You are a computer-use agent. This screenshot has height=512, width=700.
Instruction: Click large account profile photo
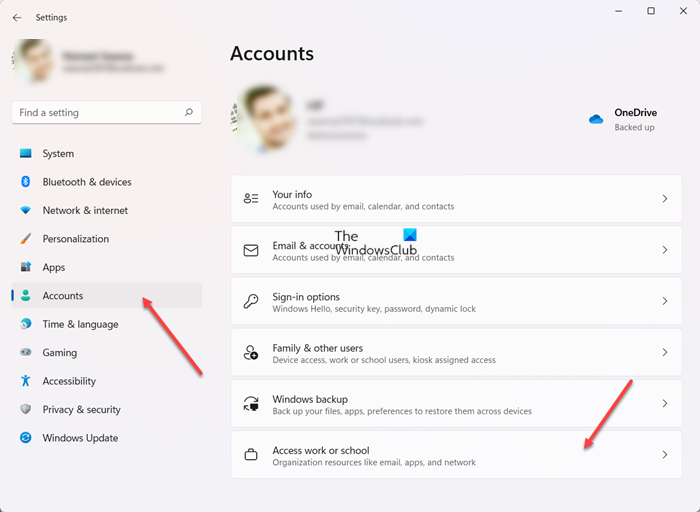coord(264,118)
